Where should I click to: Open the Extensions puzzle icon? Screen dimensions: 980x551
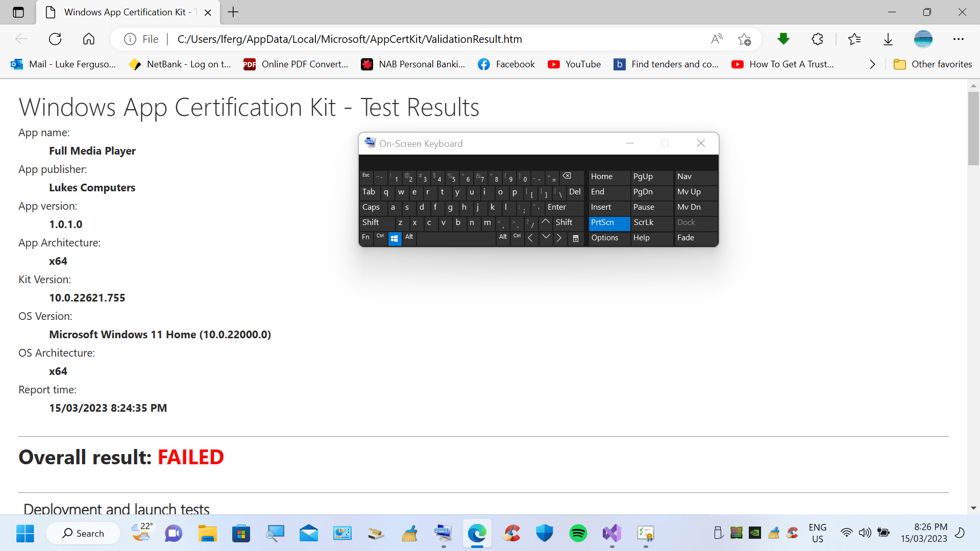[817, 39]
